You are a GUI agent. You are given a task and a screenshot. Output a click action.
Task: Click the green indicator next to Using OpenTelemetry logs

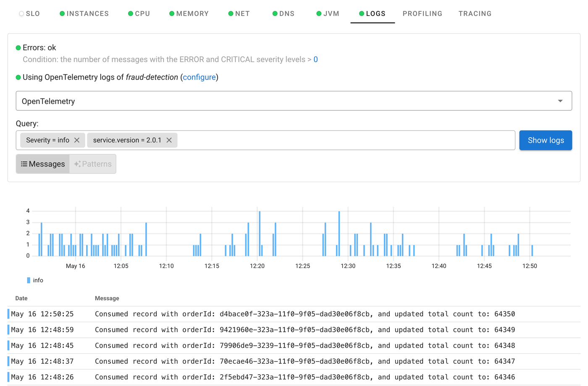coord(17,77)
